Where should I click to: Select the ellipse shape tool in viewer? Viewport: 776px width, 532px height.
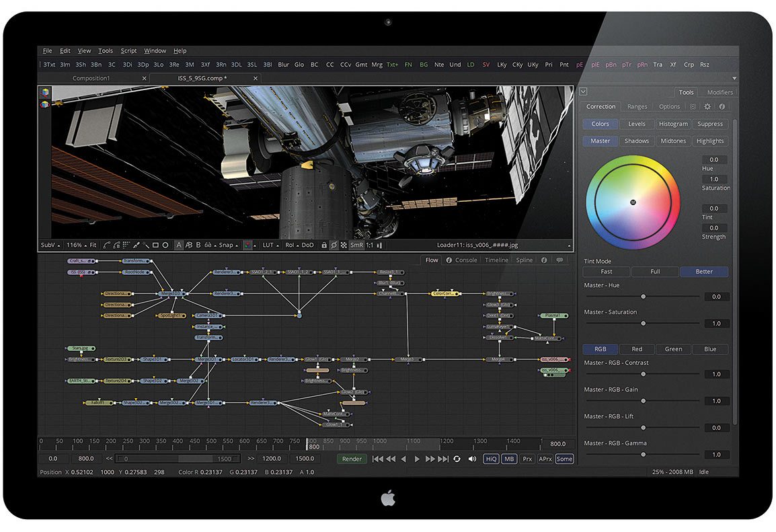click(165, 245)
